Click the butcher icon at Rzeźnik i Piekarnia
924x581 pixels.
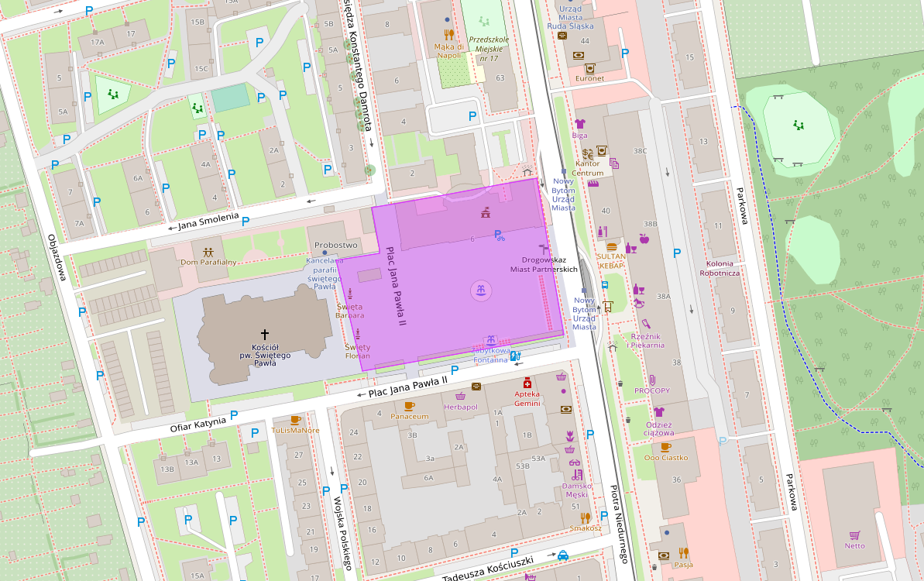click(x=646, y=324)
